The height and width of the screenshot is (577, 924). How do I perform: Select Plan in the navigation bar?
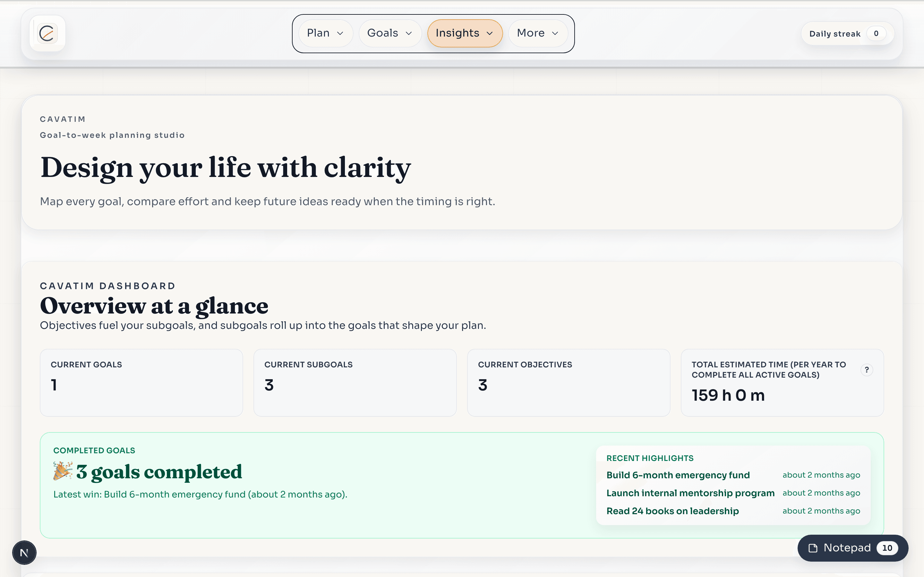pos(319,33)
